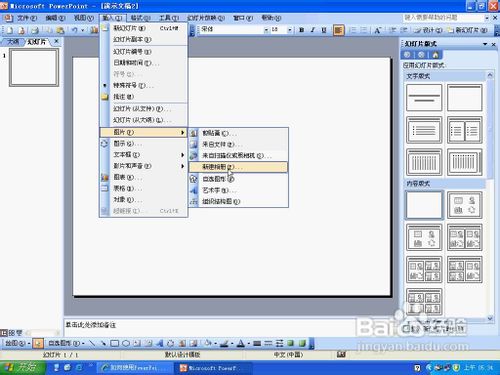Select 艺术字 (WordArt) in Picture submenu
500x375 pixels.
point(238,190)
